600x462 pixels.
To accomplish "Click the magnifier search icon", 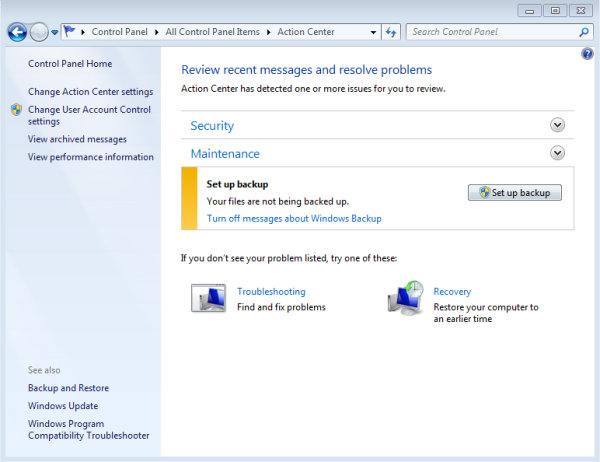I will coord(584,32).
